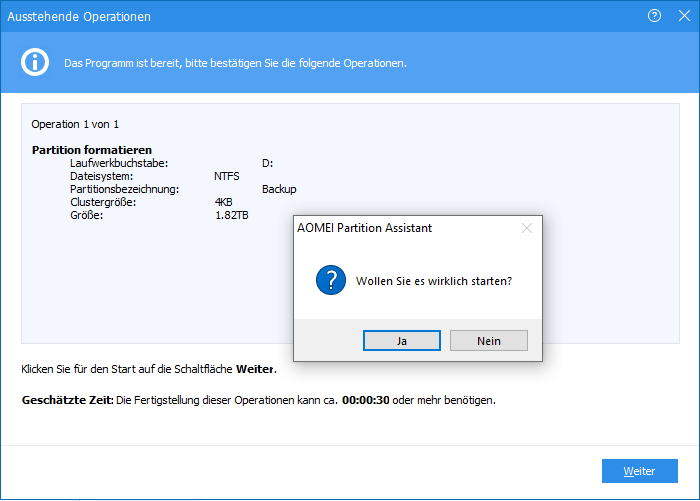Click the AOMEI Partition Assistant dialog title
This screenshot has width=700, height=501.
(365, 228)
